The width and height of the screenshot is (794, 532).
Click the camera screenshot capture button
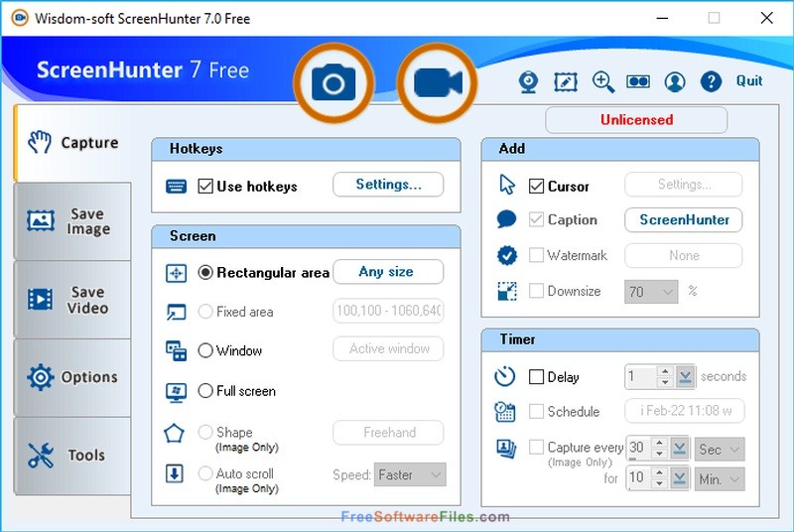point(333,82)
